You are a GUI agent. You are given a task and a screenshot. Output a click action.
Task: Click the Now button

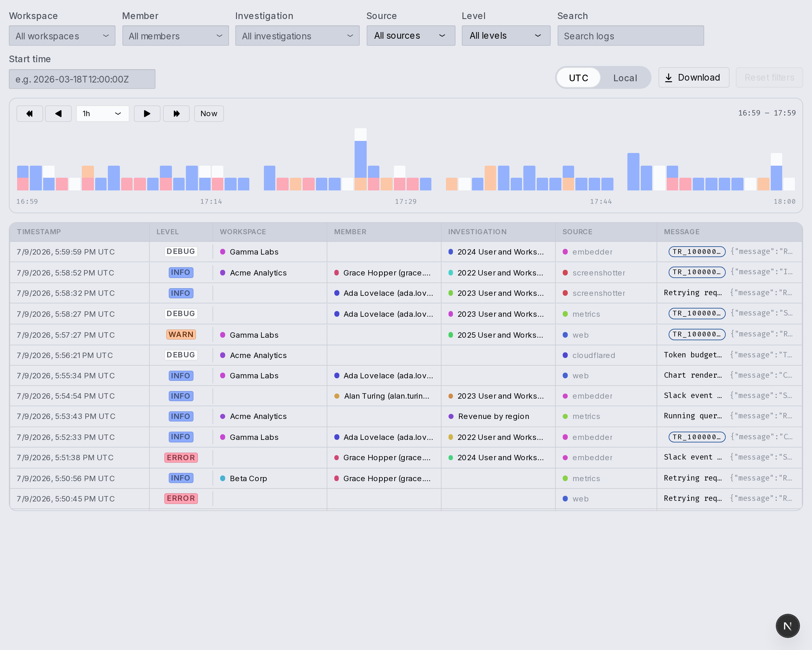point(209,113)
